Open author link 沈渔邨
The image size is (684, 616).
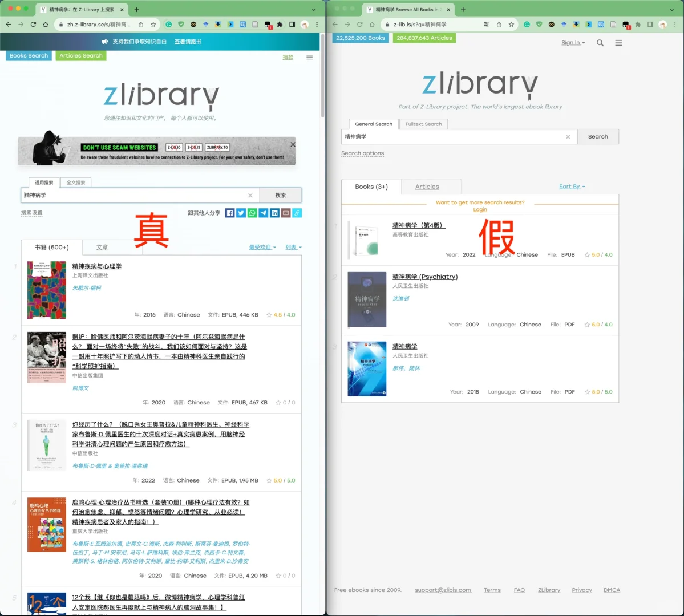[401, 298]
